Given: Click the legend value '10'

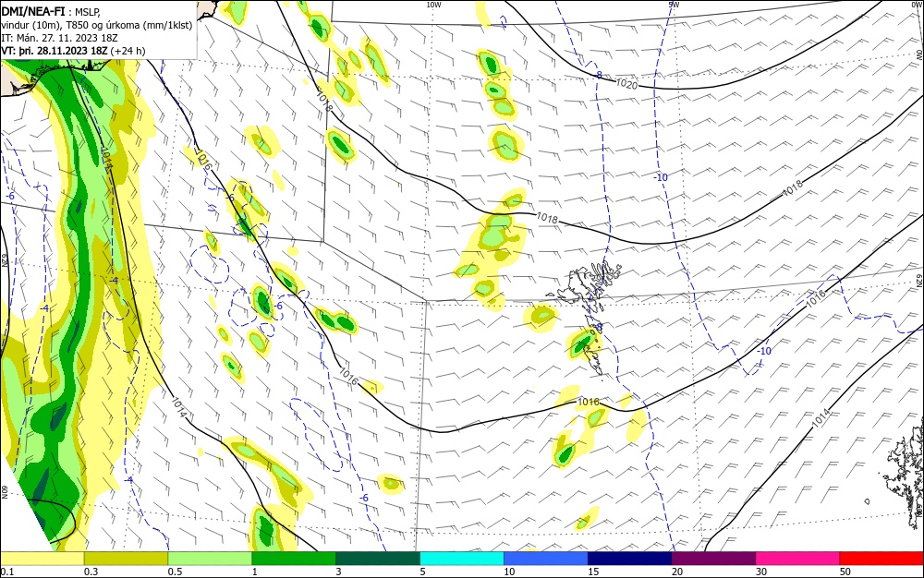Looking at the screenshot, I should coord(509,572).
